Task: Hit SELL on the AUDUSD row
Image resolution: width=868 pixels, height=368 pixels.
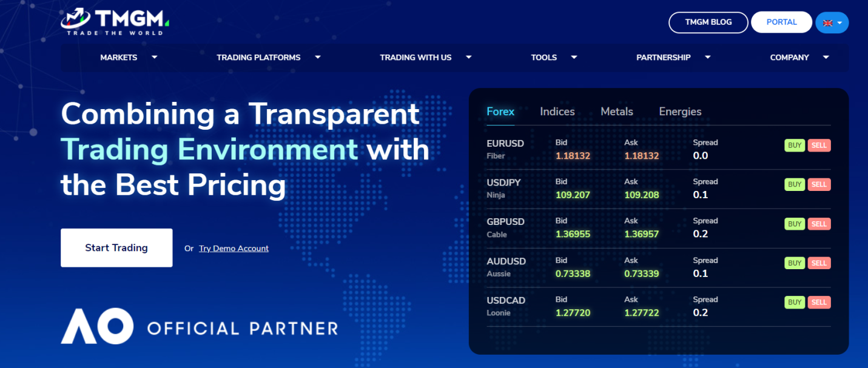Action: 819,263
